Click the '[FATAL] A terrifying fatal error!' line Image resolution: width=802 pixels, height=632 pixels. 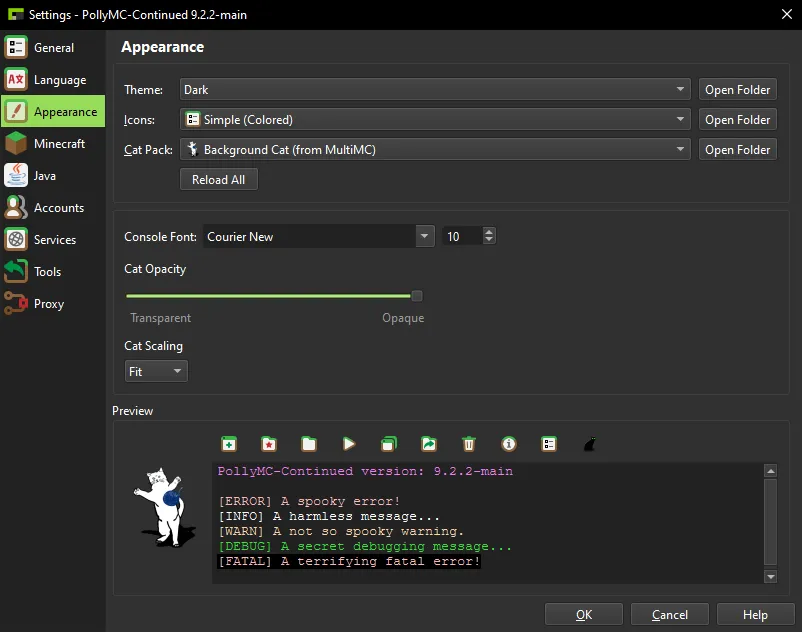pos(349,561)
